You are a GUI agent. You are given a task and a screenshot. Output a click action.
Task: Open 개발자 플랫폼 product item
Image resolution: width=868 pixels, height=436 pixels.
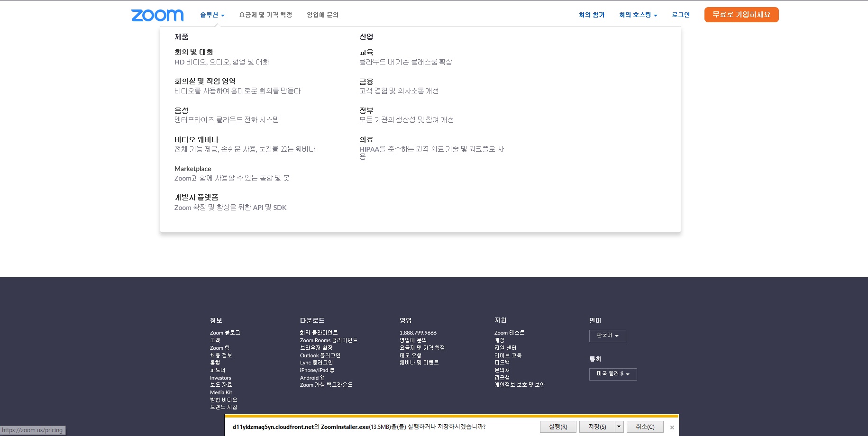[196, 198]
